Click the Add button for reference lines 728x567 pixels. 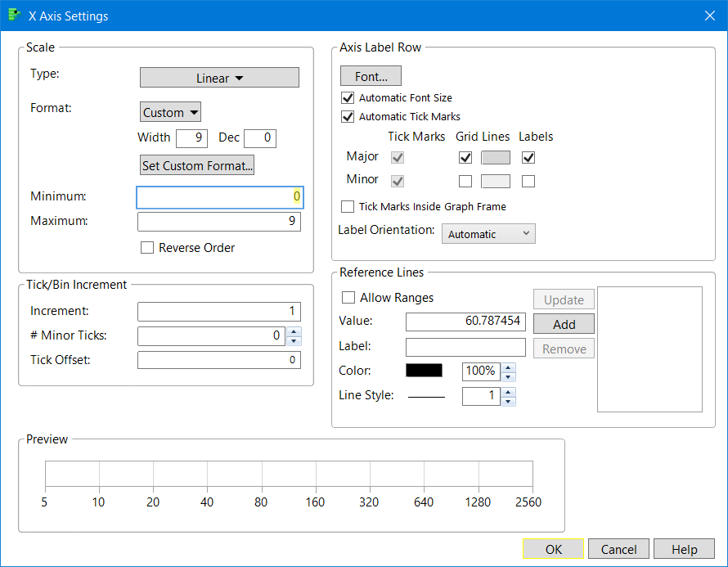[x=563, y=323]
